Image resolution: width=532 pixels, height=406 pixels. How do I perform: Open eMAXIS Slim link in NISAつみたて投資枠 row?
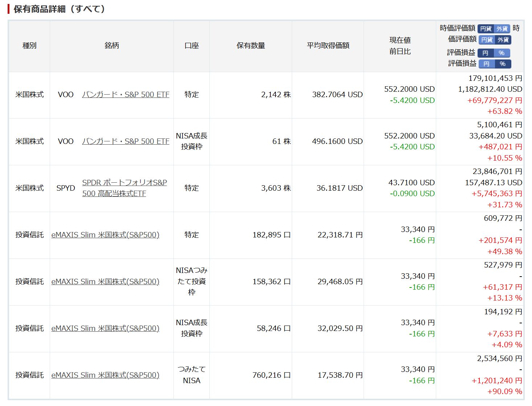(105, 282)
